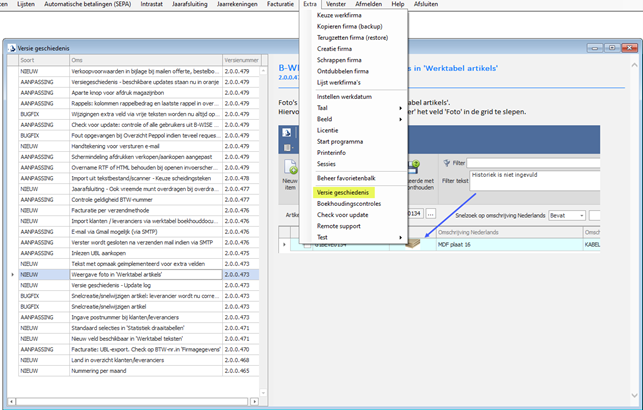Screen dimensions: 643x410
Task: Choose Boekhoudingscontroles menu entry
Action: point(348,203)
